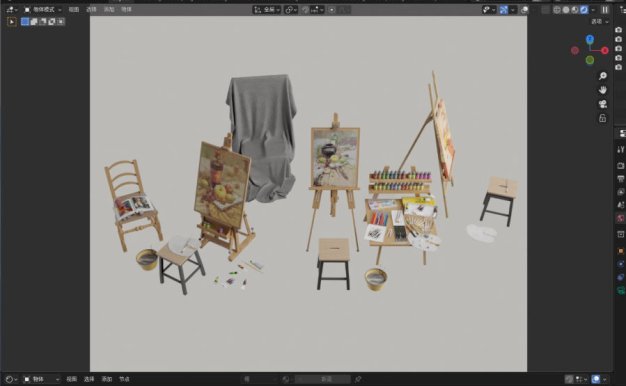Open the 视图 menu in viewport header

tap(73, 9)
